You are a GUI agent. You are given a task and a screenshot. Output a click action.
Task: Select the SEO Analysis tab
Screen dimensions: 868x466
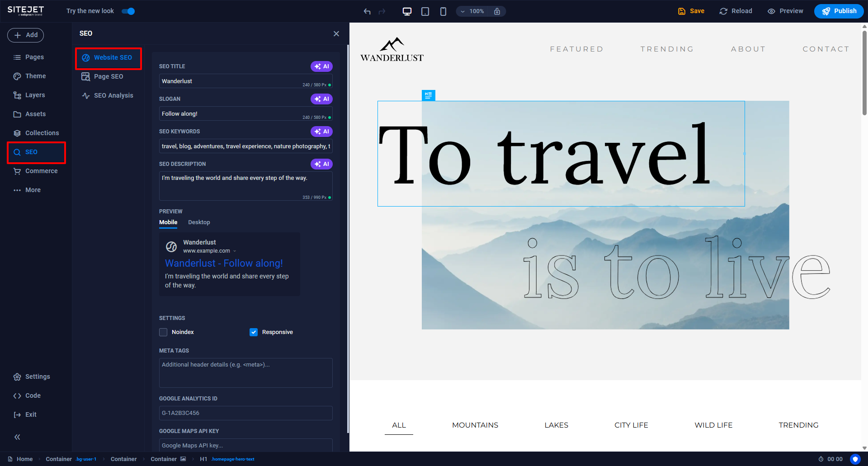108,95
